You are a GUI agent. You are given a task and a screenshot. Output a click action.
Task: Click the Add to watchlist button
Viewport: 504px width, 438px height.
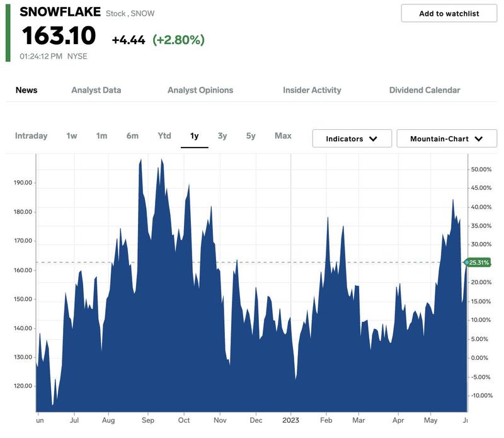(449, 13)
